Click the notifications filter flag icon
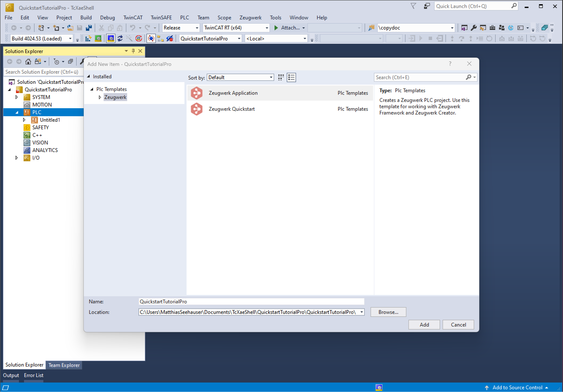Screen dimensions: 563x392 point(413,6)
